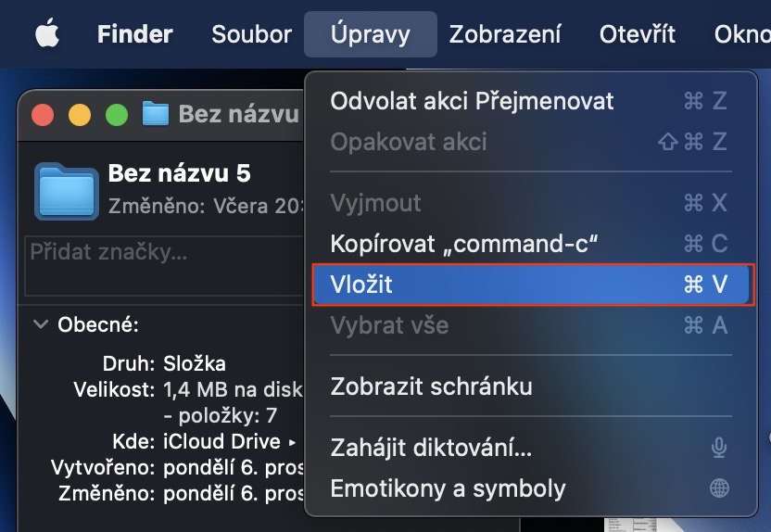Choose Odvolat akci Přejmenovat
The width and height of the screenshot is (771, 532).
pos(472,101)
